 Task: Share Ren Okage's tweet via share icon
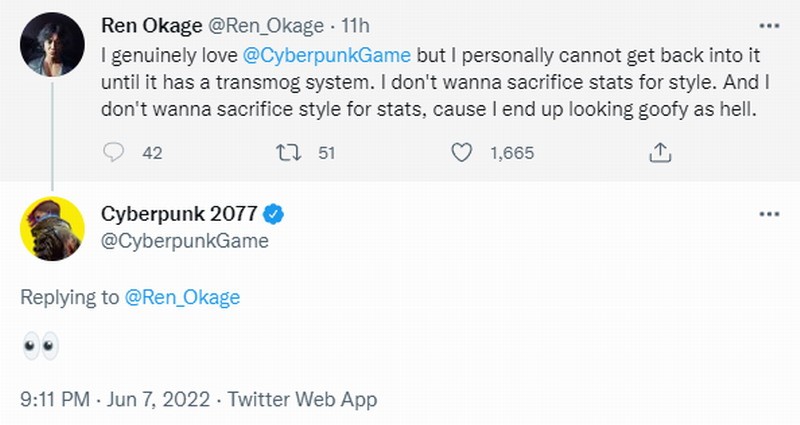659,153
